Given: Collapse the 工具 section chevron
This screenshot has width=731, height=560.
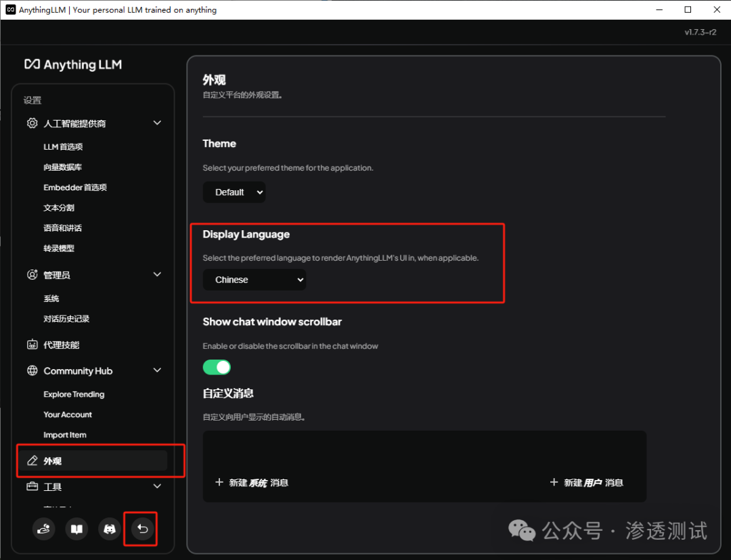Looking at the screenshot, I should pyautogui.click(x=157, y=486).
